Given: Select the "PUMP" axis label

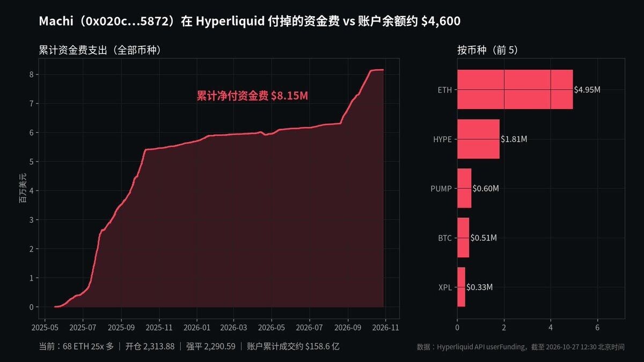Looking at the screenshot, I should pyautogui.click(x=441, y=188).
